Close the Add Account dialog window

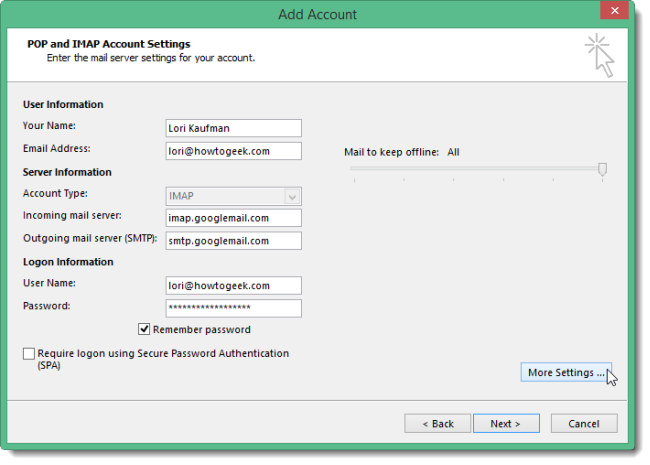pyautogui.click(x=613, y=12)
